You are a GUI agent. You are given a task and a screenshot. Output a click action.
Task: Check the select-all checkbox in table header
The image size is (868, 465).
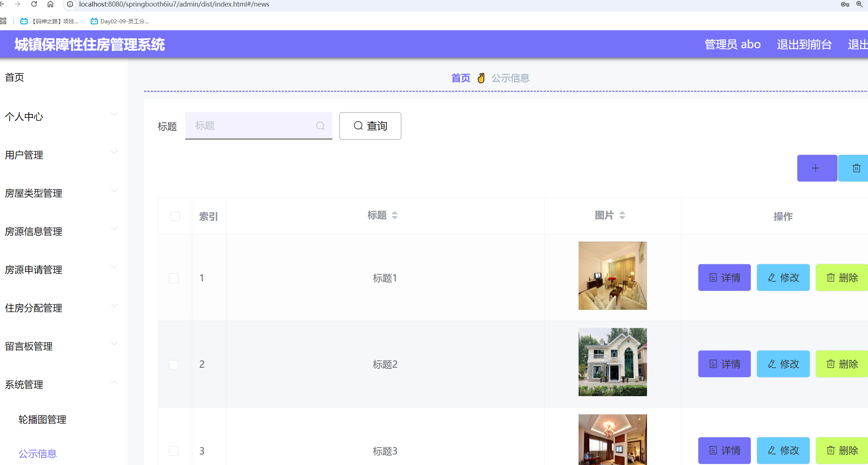pos(175,216)
